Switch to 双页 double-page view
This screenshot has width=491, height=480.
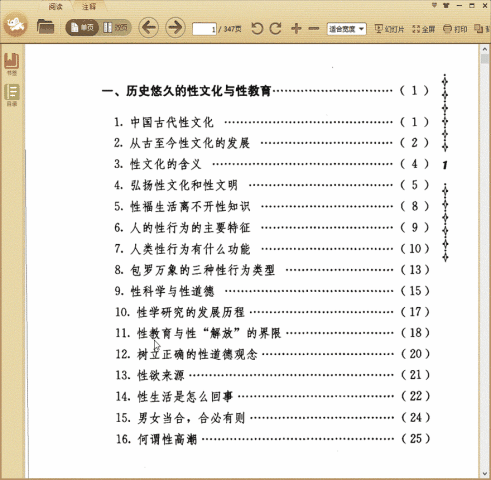click(115, 28)
